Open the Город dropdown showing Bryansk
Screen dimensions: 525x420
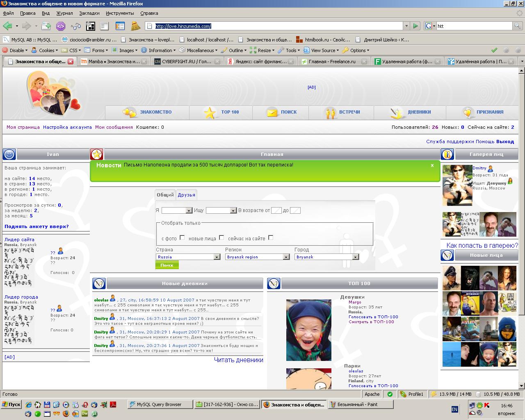[327, 257]
